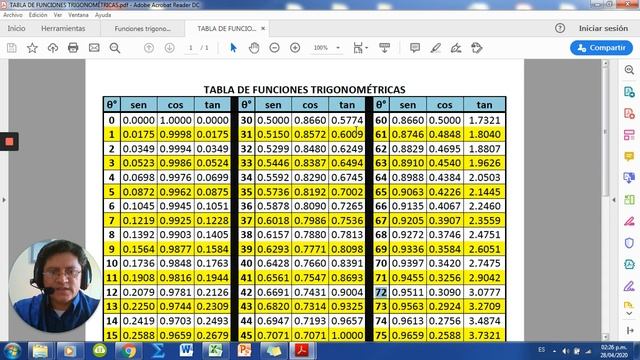Go to next page with the down arrow

(x=169, y=48)
